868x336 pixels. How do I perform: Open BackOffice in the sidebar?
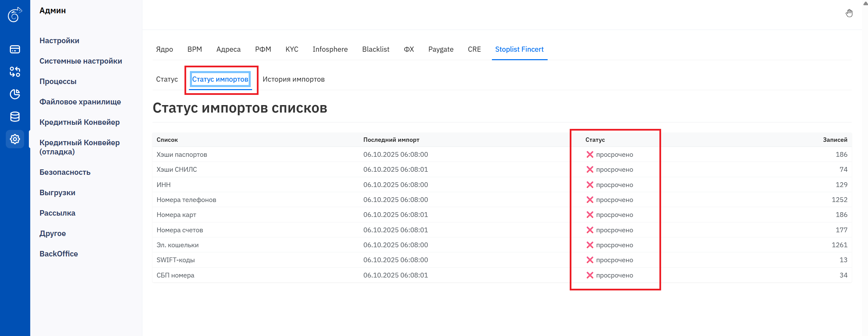58,254
